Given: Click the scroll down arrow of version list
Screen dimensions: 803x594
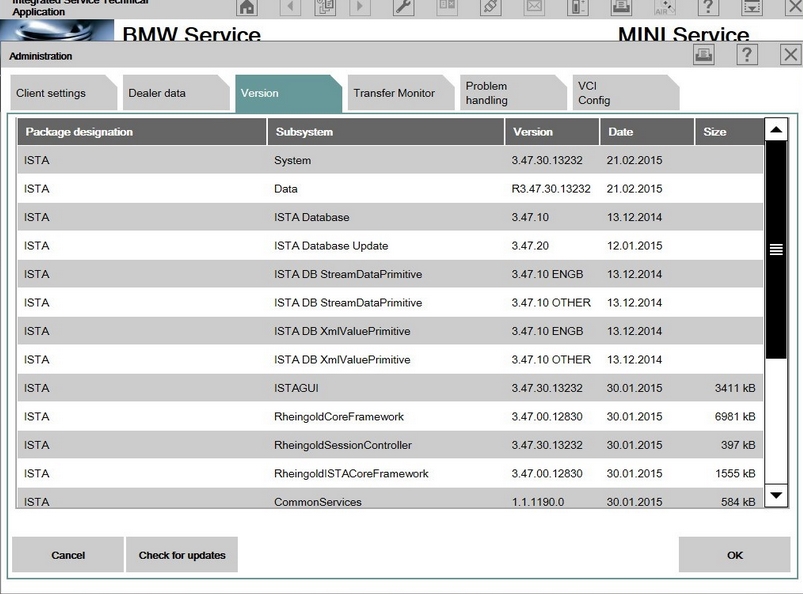Looking at the screenshot, I should pyautogui.click(x=776, y=495).
